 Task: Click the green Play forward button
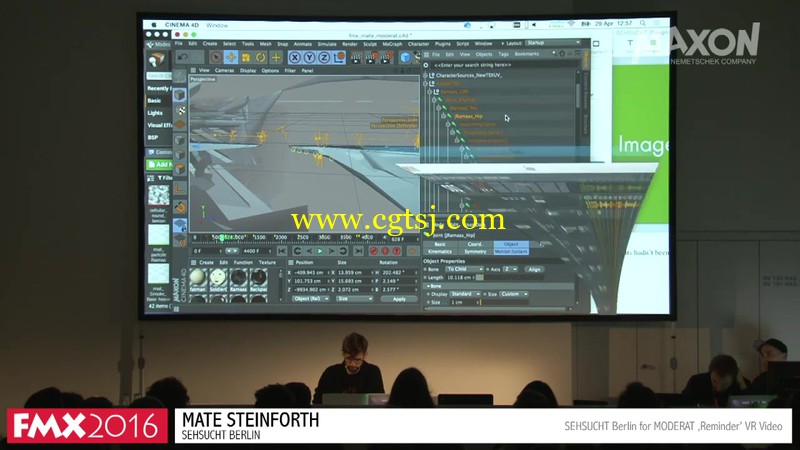pyautogui.click(x=320, y=251)
